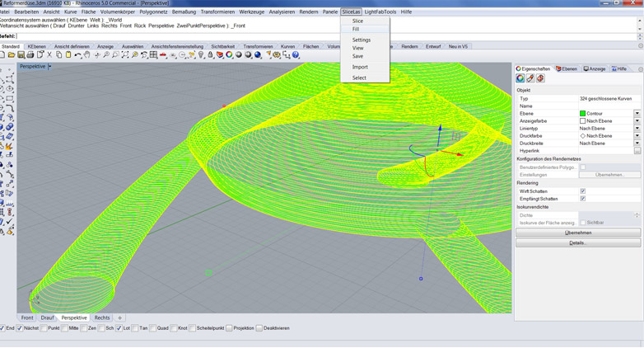Image resolution: width=644 pixels, height=348 pixels.
Task: Choose Settings in the SliceLas menu
Action: tap(362, 40)
